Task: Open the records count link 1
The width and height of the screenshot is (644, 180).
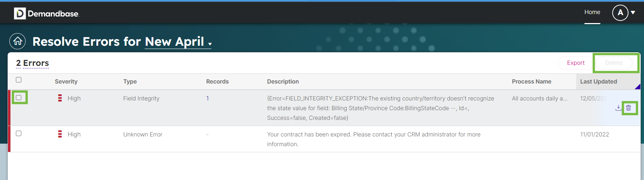Action: pyautogui.click(x=207, y=98)
